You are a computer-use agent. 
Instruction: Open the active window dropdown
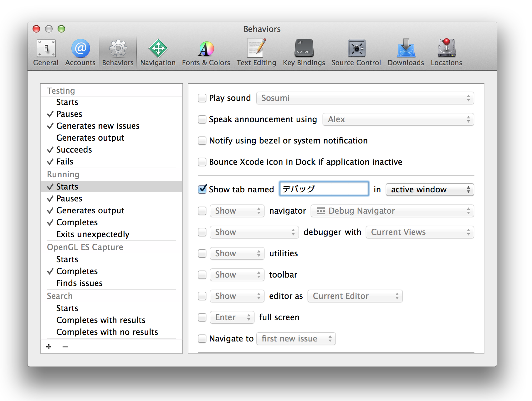[x=430, y=190]
